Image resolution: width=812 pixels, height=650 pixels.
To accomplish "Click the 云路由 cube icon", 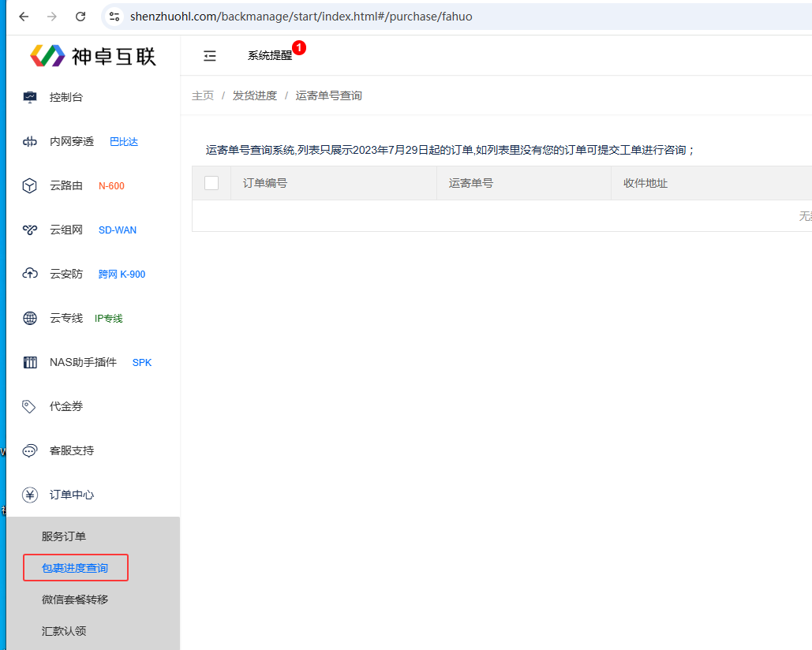I will (x=30, y=186).
